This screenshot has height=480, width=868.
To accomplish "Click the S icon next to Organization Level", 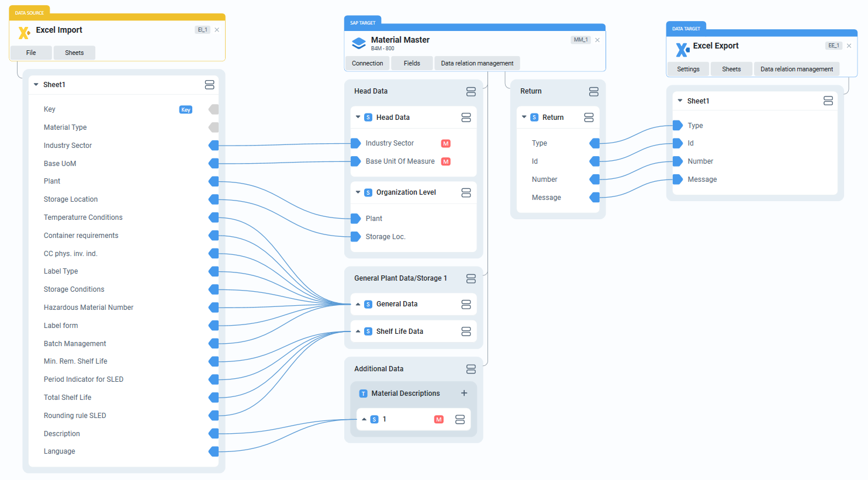I will [x=368, y=192].
